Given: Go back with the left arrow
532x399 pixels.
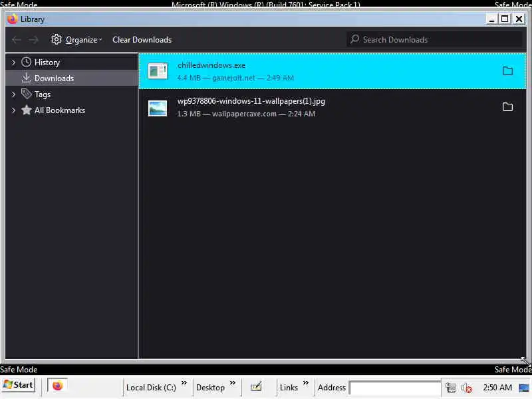Looking at the screenshot, I should coord(16,40).
